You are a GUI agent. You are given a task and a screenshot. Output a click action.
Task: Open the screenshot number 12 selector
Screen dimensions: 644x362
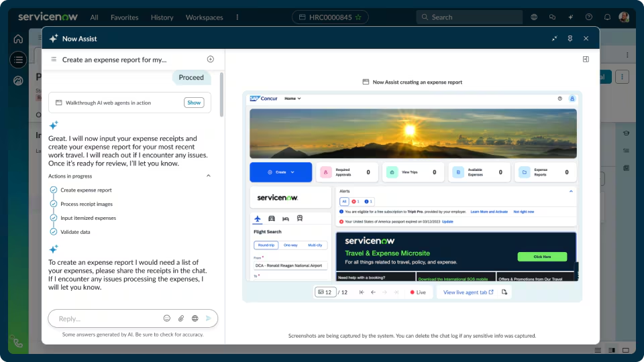325,292
